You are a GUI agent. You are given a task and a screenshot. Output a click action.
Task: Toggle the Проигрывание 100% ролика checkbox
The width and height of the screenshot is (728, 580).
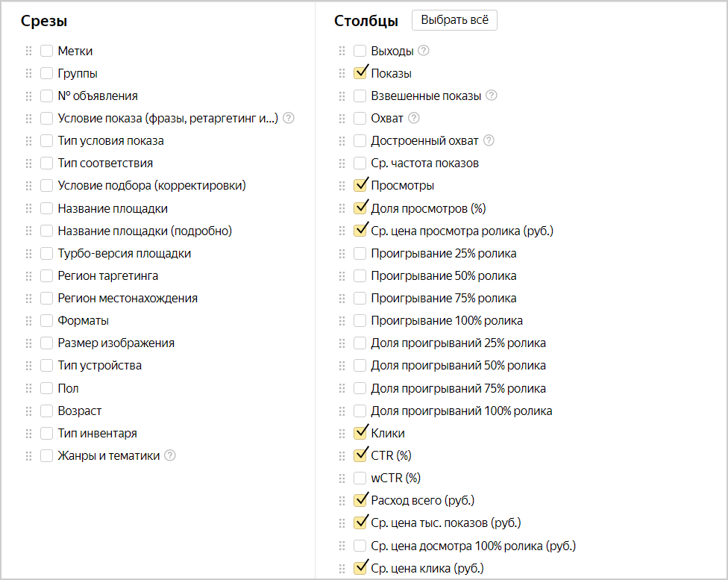pyautogui.click(x=360, y=320)
